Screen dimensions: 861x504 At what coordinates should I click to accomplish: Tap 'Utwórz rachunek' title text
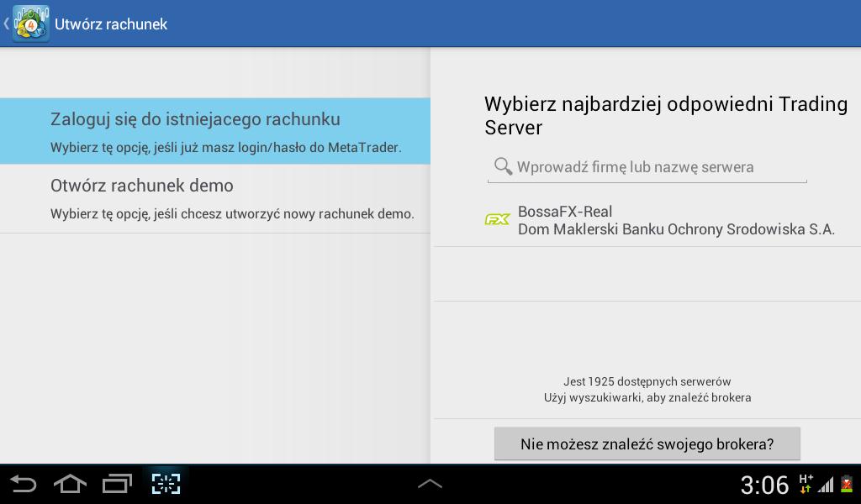point(111,24)
